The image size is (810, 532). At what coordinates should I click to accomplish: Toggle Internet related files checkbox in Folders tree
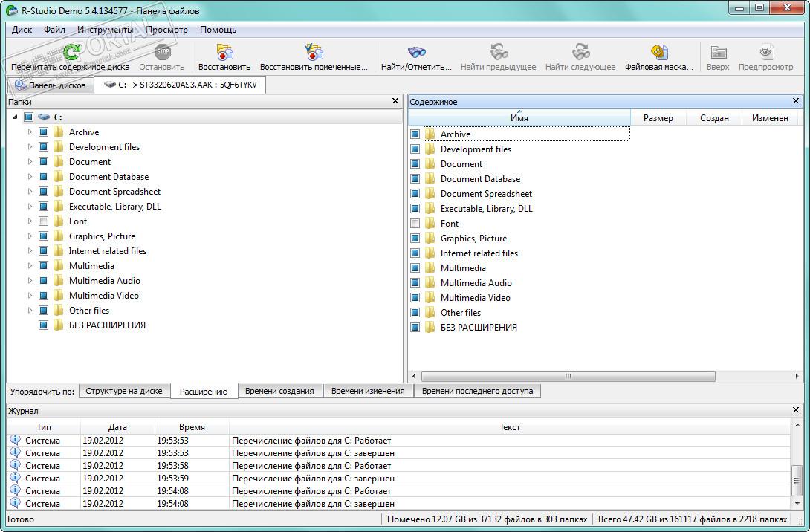tap(44, 251)
